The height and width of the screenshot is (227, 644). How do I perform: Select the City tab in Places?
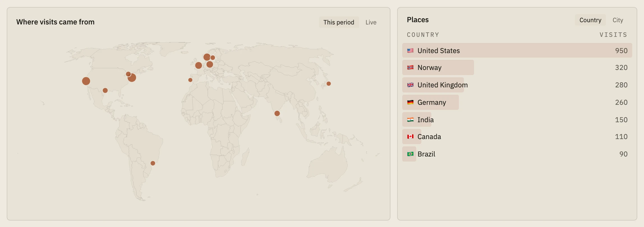click(x=618, y=20)
